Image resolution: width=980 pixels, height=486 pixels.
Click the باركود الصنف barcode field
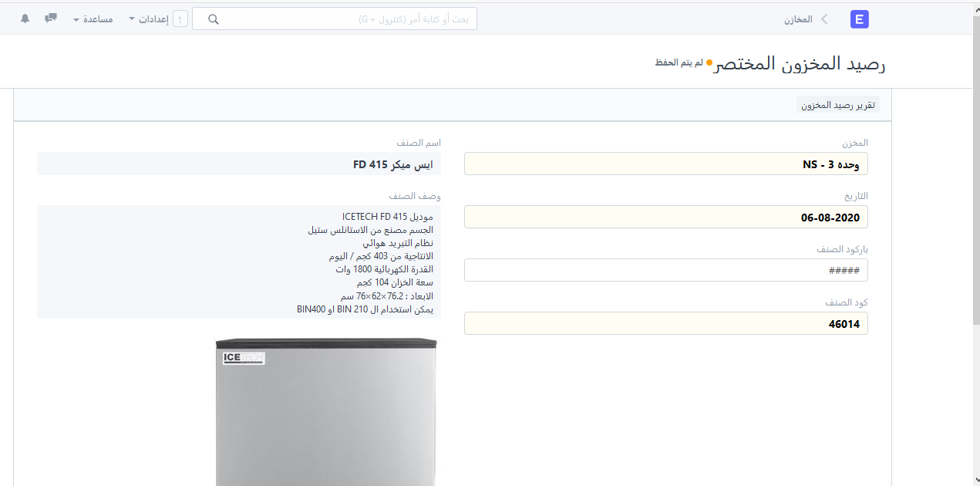[666, 270]
